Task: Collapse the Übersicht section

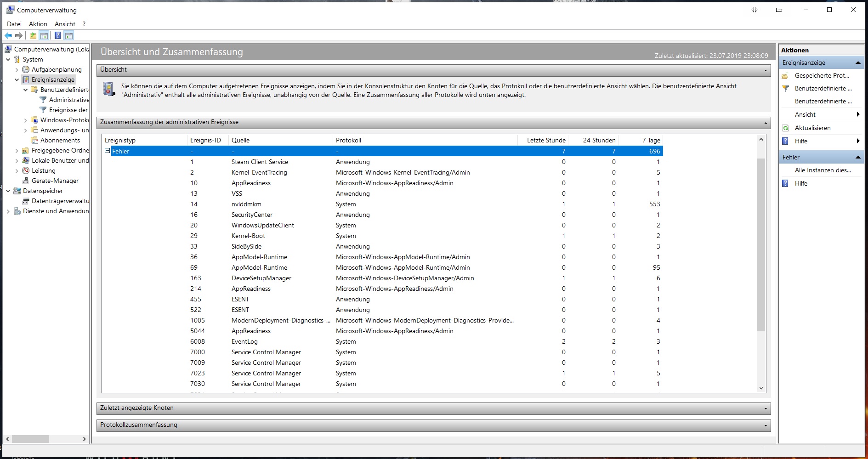Action: tap(766, 70)
